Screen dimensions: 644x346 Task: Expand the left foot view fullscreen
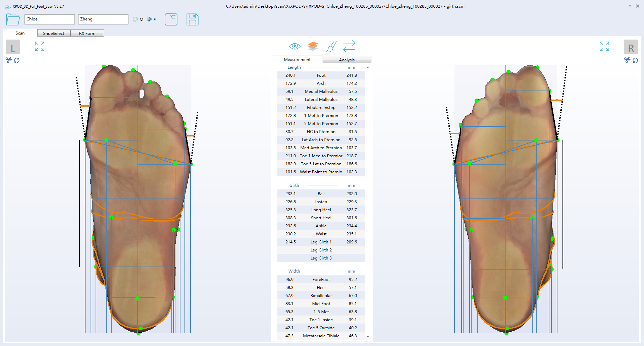(40, 46)
